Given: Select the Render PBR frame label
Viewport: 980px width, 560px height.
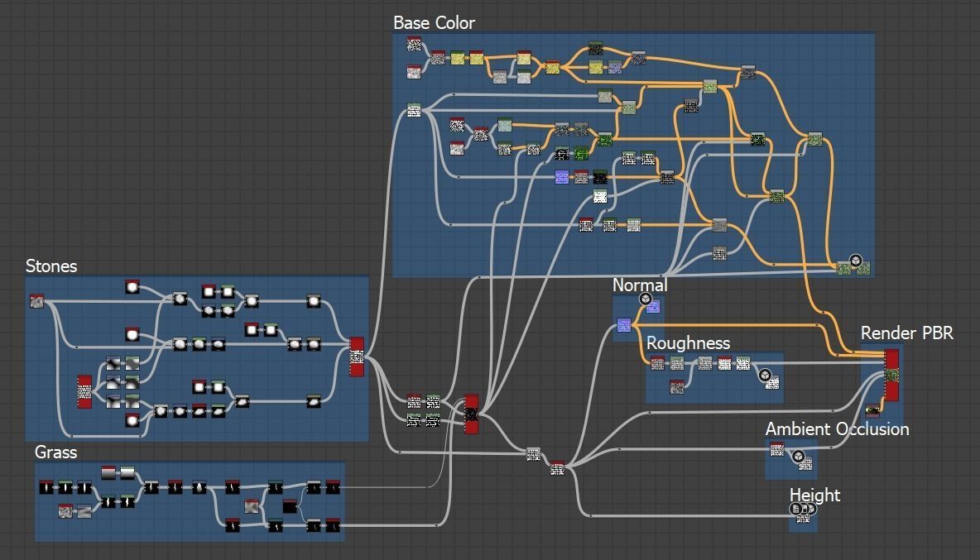Looking at the screenshot, I should coord(907,333).
